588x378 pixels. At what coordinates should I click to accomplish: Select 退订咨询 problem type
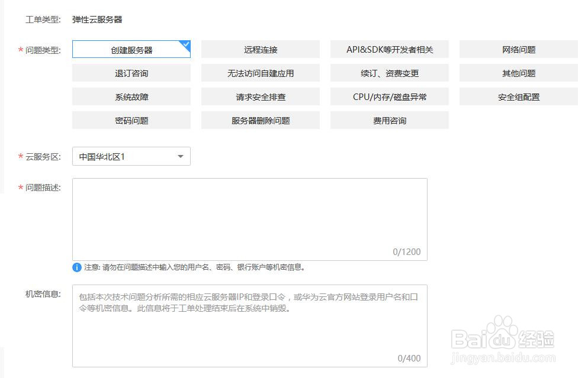[x=131, y=73]
